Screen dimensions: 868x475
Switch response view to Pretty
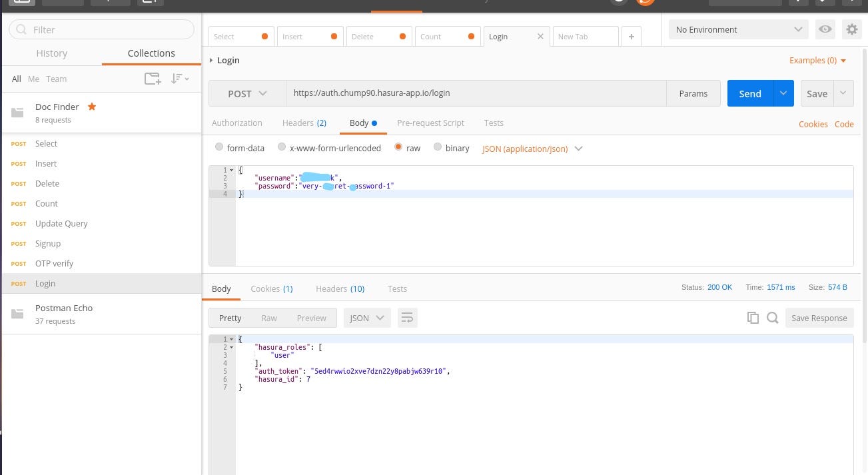click(x=230, y=318)
